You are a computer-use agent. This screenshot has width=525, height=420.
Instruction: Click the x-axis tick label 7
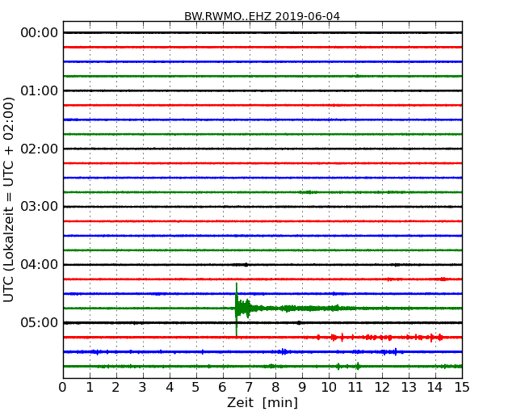249,388
